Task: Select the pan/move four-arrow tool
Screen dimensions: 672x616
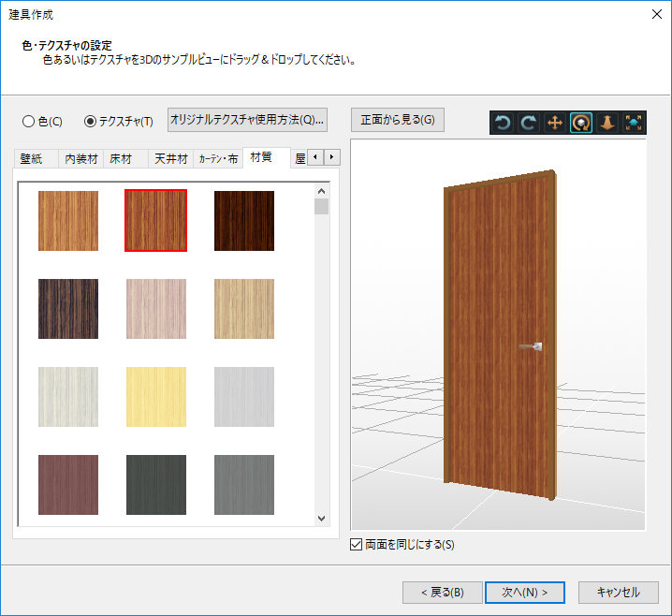Action: coord(555,123)
